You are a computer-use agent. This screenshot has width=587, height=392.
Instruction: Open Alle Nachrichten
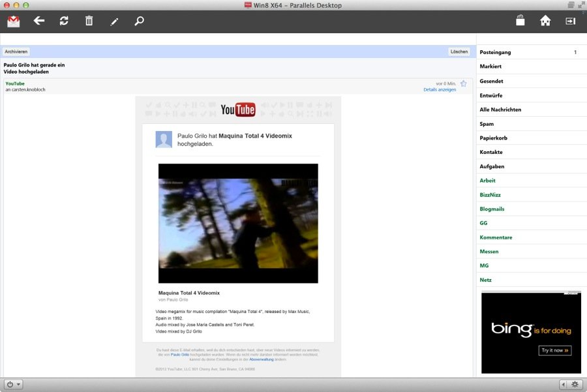[x=532, y=110]
